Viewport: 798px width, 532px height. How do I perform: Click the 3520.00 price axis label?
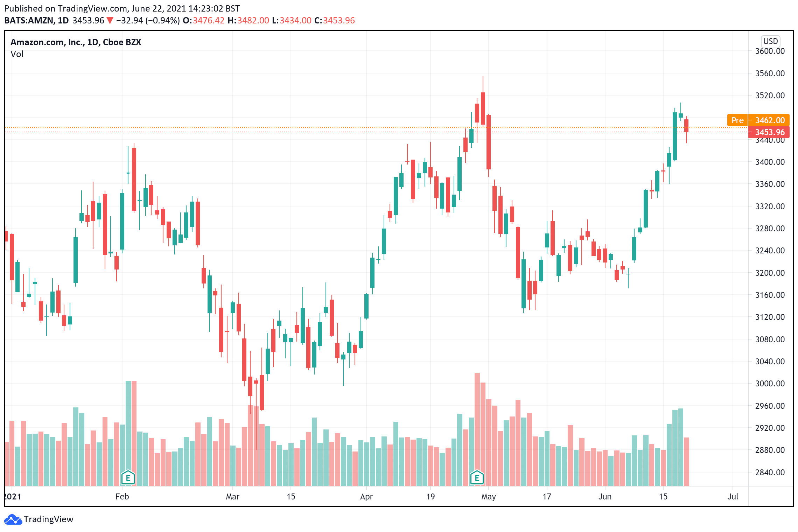coord(770,96)
